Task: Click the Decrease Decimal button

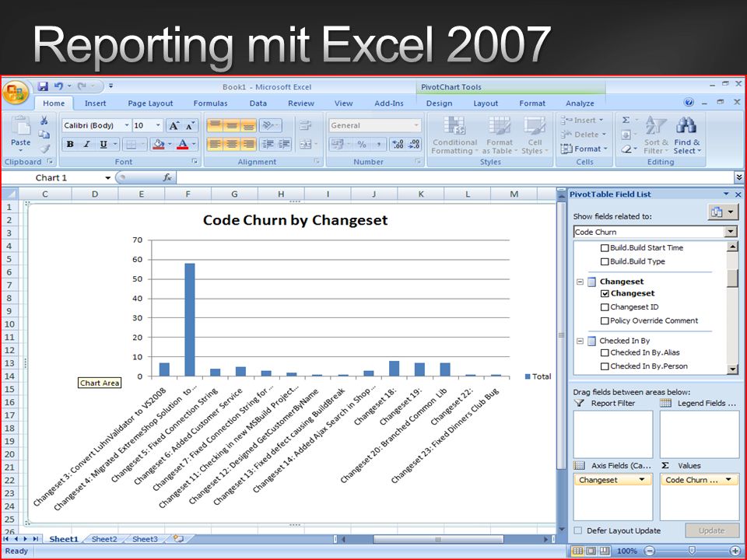Action: (x=414, y=145)
